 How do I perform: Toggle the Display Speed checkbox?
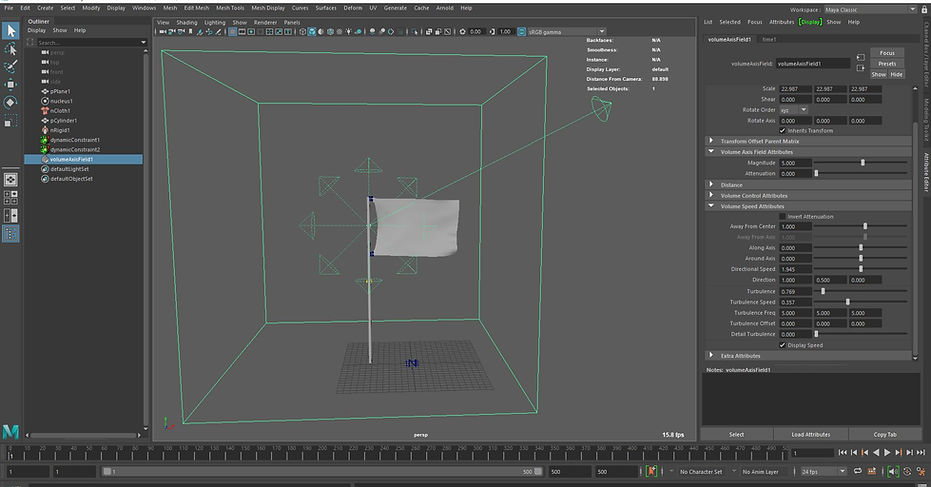pos(782,345)
